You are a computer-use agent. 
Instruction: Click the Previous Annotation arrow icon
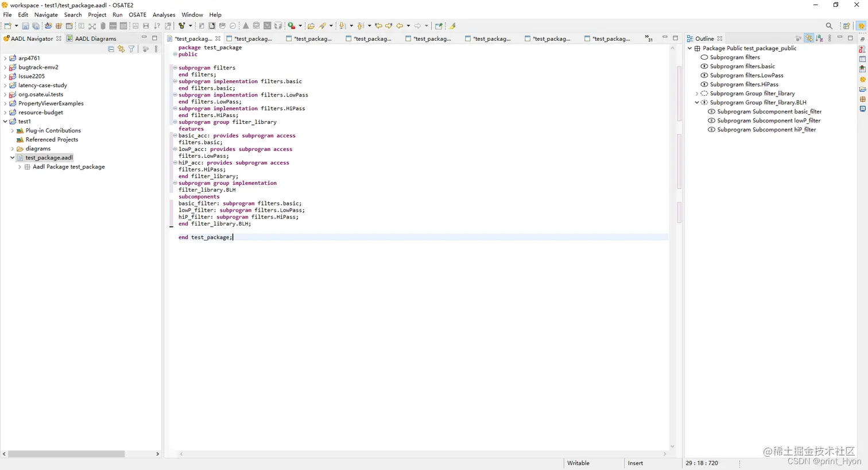(361, 26)
